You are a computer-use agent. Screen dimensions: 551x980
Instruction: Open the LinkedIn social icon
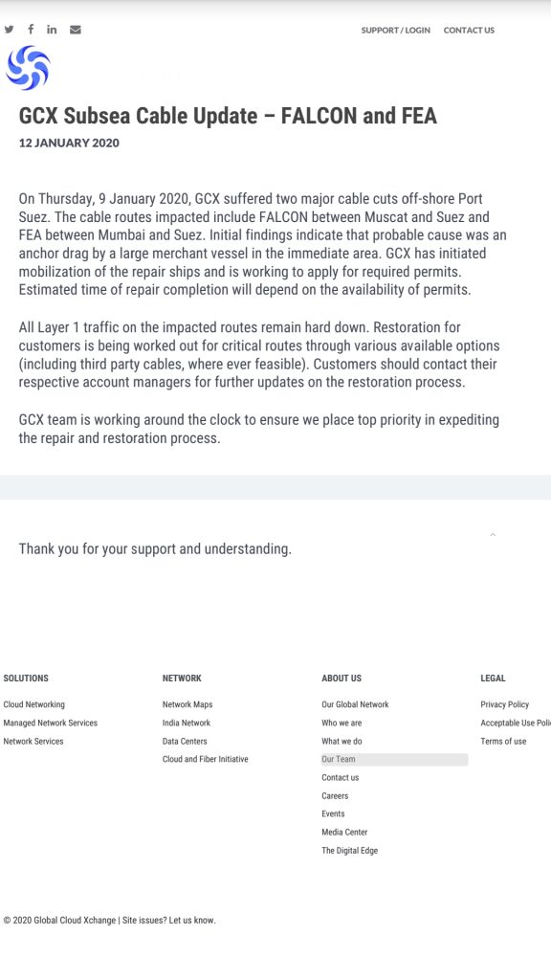pos(52,29)
